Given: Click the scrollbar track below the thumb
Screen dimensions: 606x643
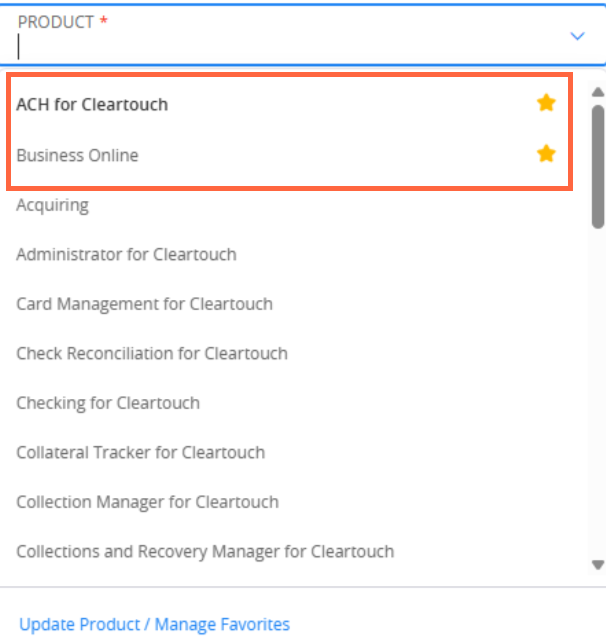Looking at the screenshot, I should pyautogui.click(x=598, y=400).
